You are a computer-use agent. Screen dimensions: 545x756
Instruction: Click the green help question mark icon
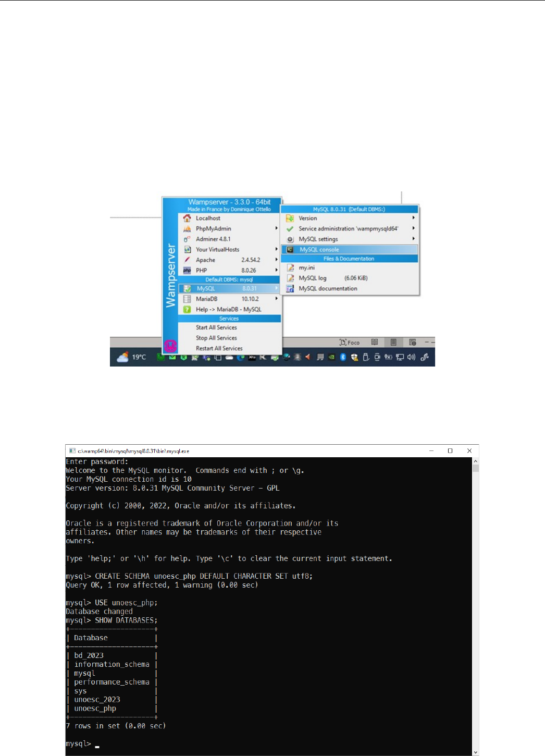[187, 310]
